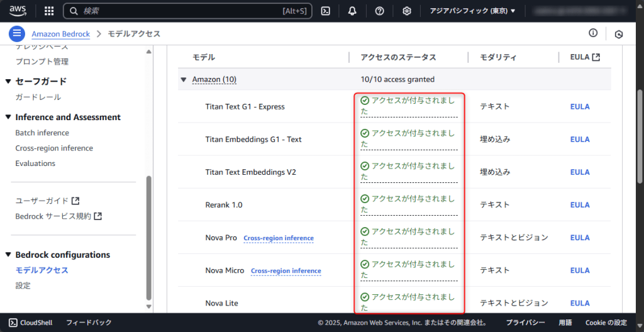Screen dimensions: 644x332
Task: Open フィードバック in footer
Action: 89,323
